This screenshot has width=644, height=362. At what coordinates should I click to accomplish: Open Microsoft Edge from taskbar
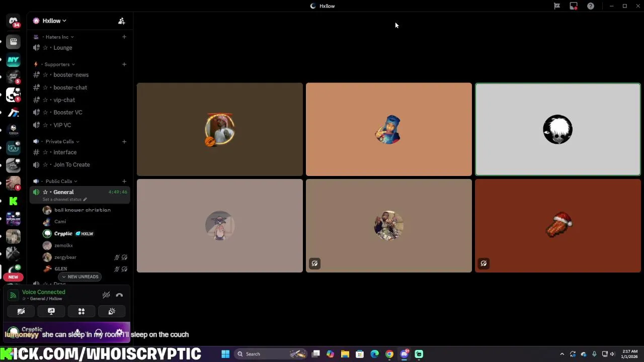[x=374, y=354]
